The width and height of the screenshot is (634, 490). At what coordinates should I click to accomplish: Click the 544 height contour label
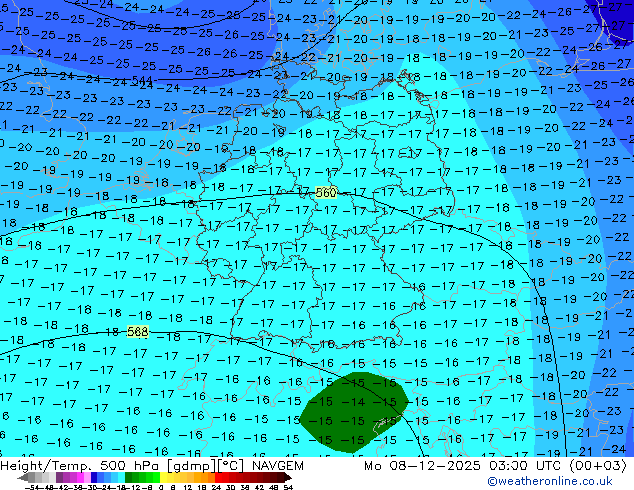pos(142,80)
